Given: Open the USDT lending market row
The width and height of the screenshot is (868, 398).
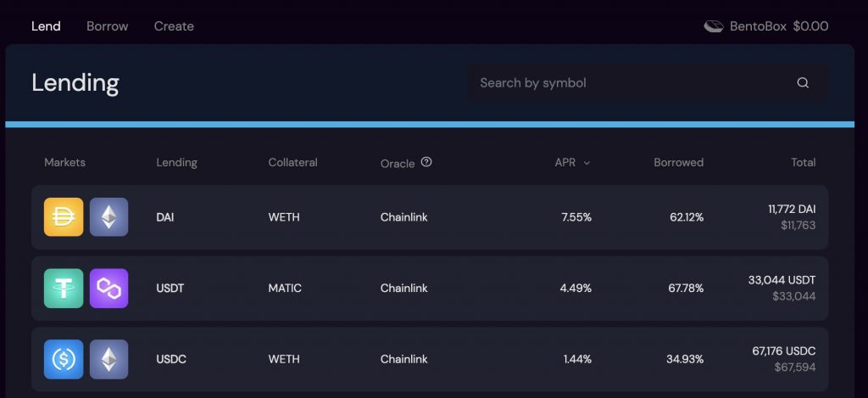Looking at the screenshot, I should point(430,289).
